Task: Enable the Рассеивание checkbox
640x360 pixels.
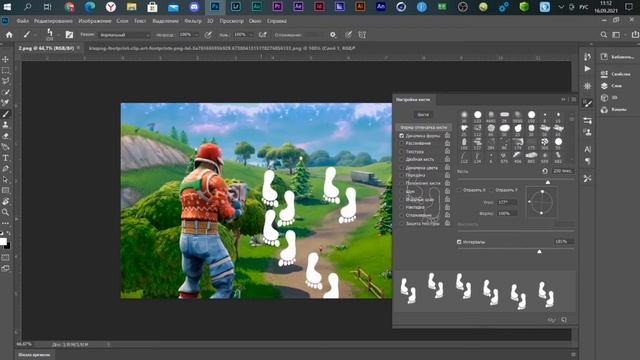Action: click(x=402, y=144)
